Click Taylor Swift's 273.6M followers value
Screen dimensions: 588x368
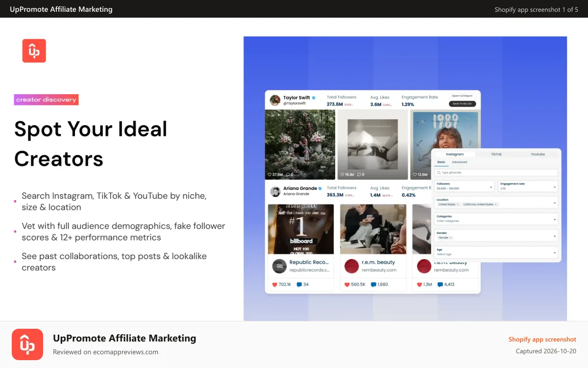(x=335, y=105)
